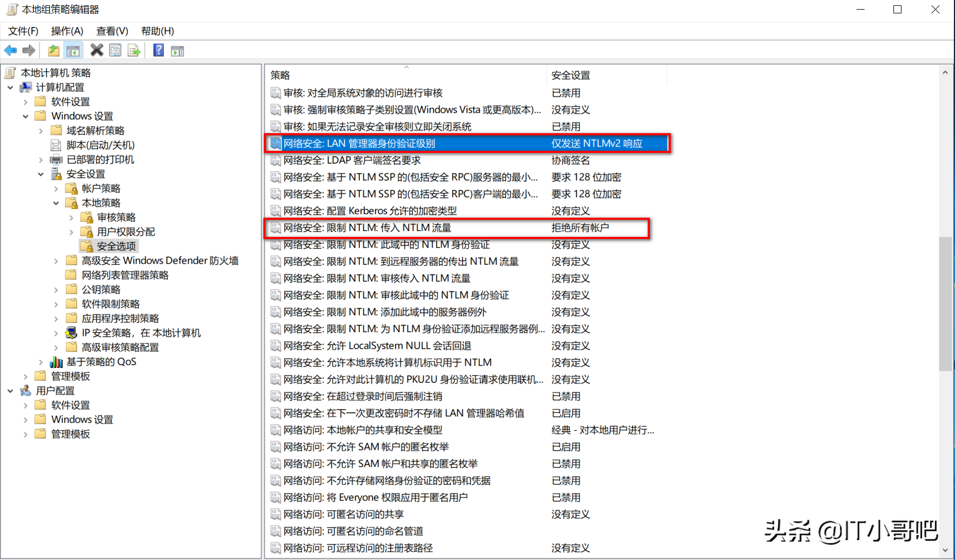The image size is (955, 560).
Task: Click the 用户配置 user icon
Action: [x=25, y=390]
